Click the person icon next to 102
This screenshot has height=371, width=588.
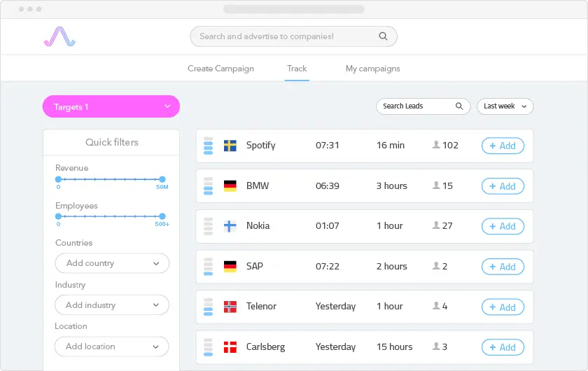point(435,145)
